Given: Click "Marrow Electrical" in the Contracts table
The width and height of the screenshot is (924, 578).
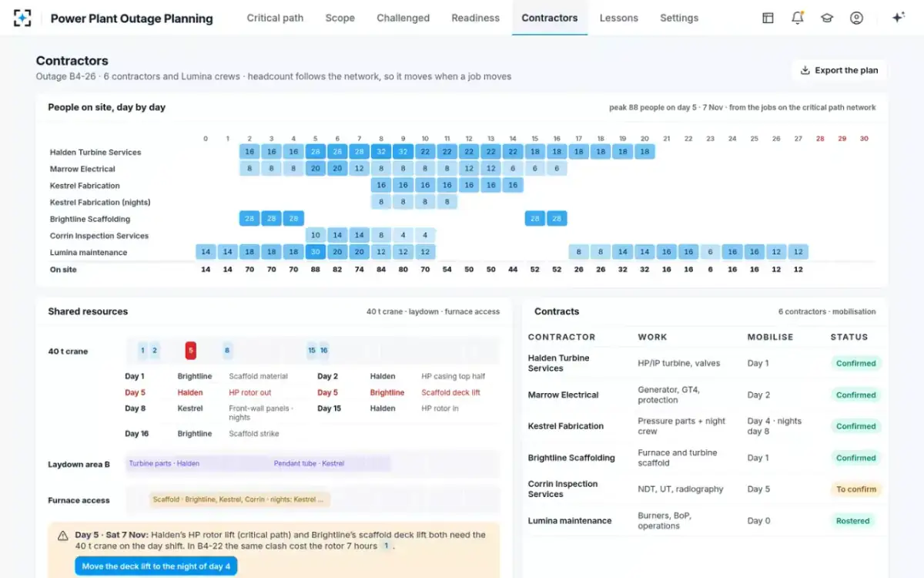Looking at the screenshot, I should coord(564,395).
